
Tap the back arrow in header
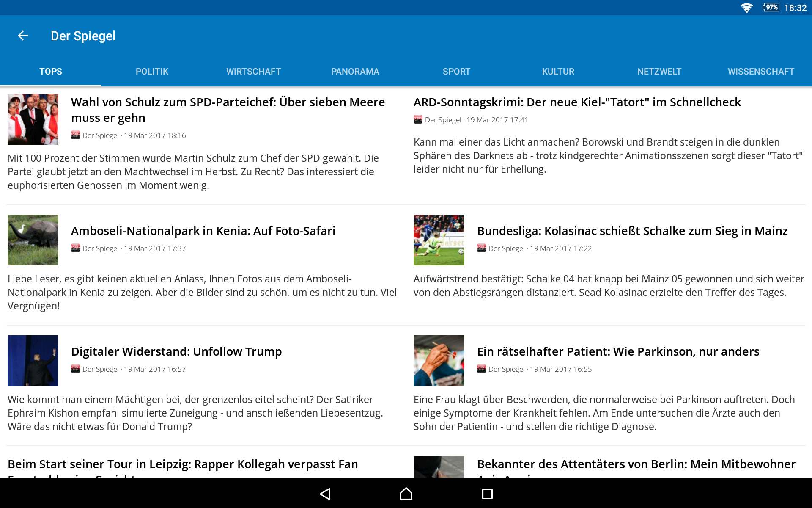tap(23, 36)
